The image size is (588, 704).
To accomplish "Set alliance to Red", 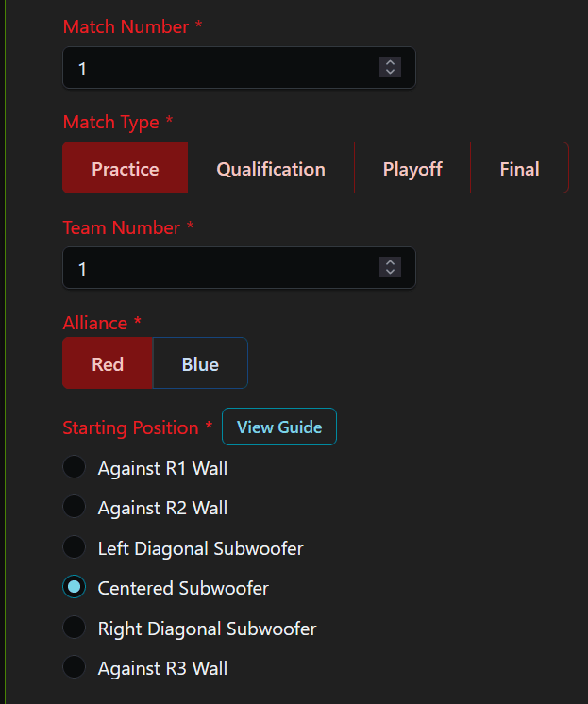I will click(x=108, y=362).
